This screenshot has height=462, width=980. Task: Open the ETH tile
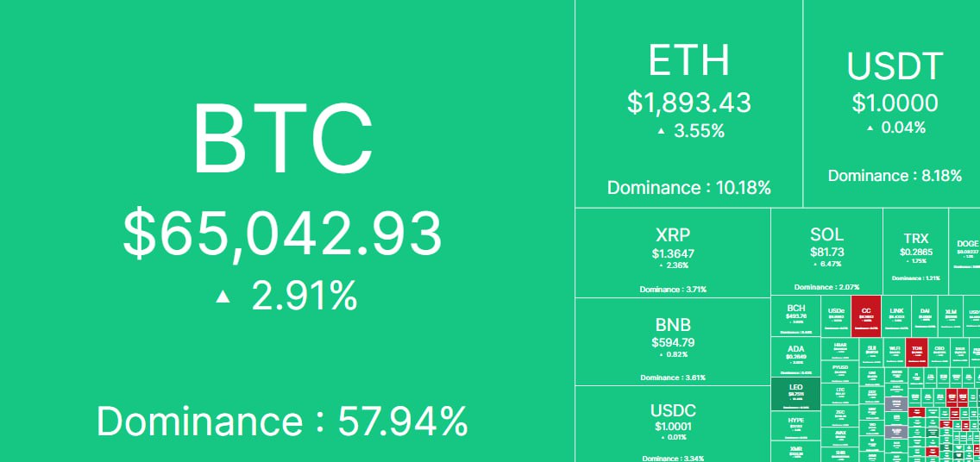(688, 103)
